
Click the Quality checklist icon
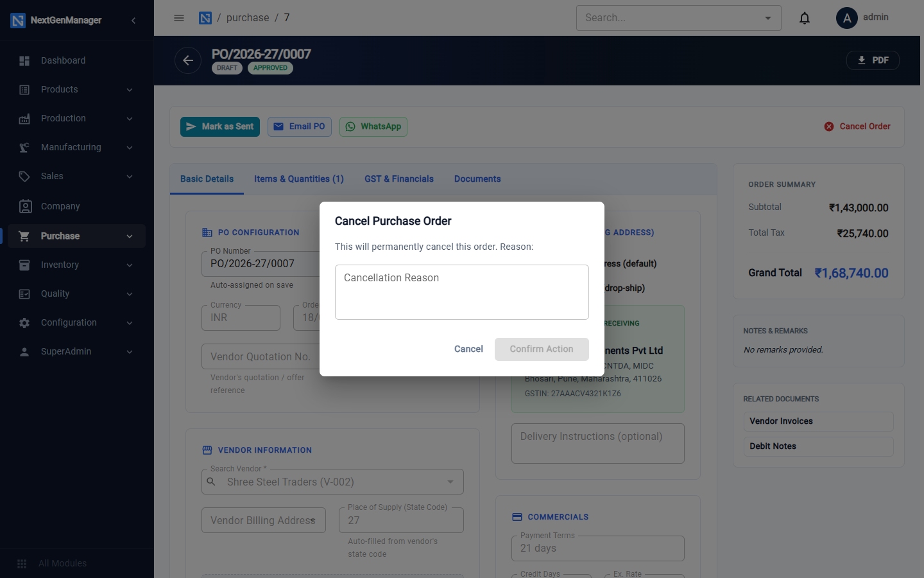tap(24, 294)
